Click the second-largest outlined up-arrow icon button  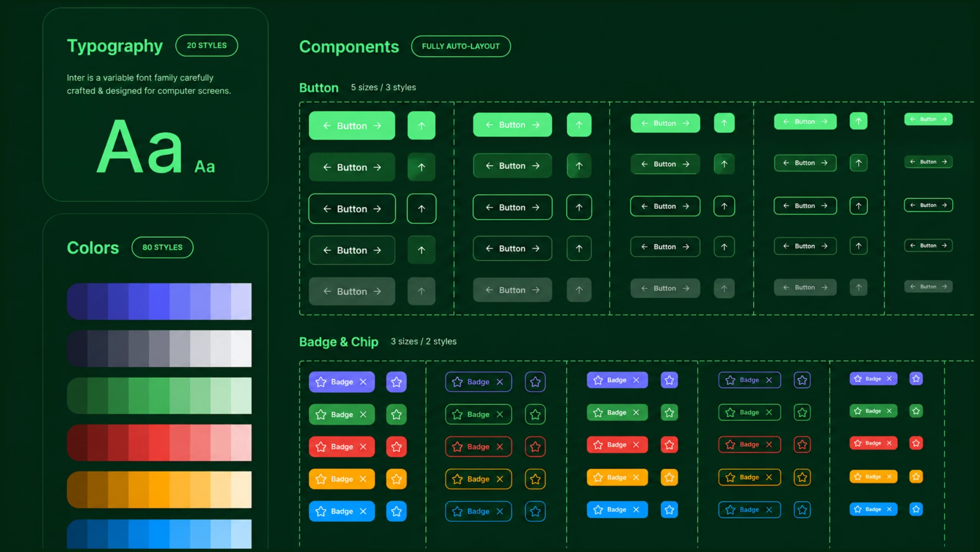coord(579,207)
